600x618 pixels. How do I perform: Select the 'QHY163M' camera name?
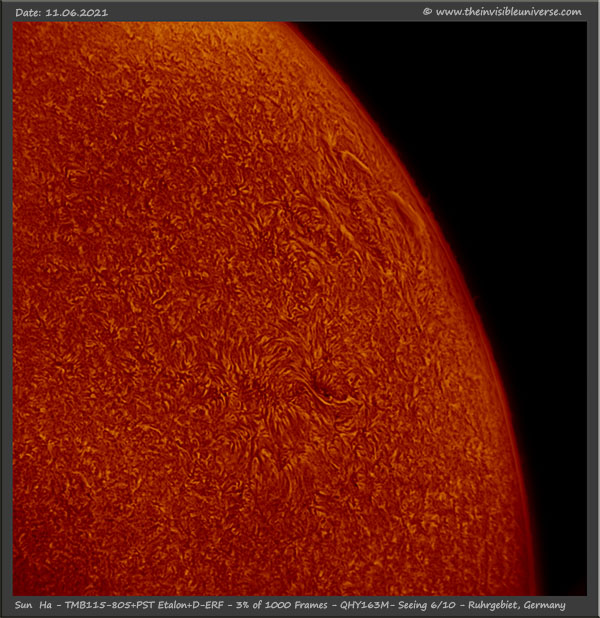click(377, 605)
